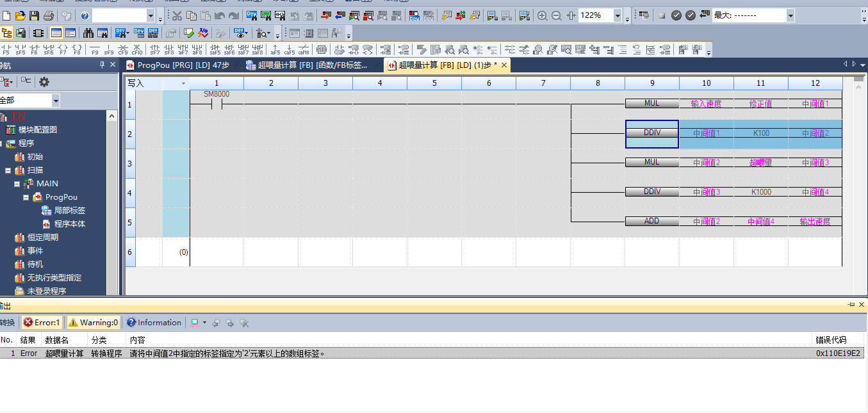
Task: Collapse the MAIN tree node
Action: [x=17, y=184]
